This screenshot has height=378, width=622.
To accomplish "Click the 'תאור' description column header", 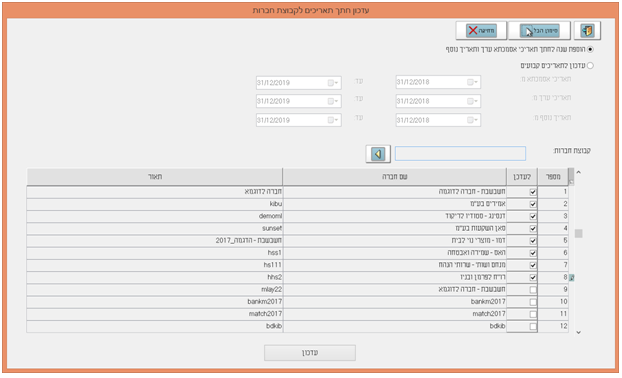I will pyautogui.click(x=155, y=177).
